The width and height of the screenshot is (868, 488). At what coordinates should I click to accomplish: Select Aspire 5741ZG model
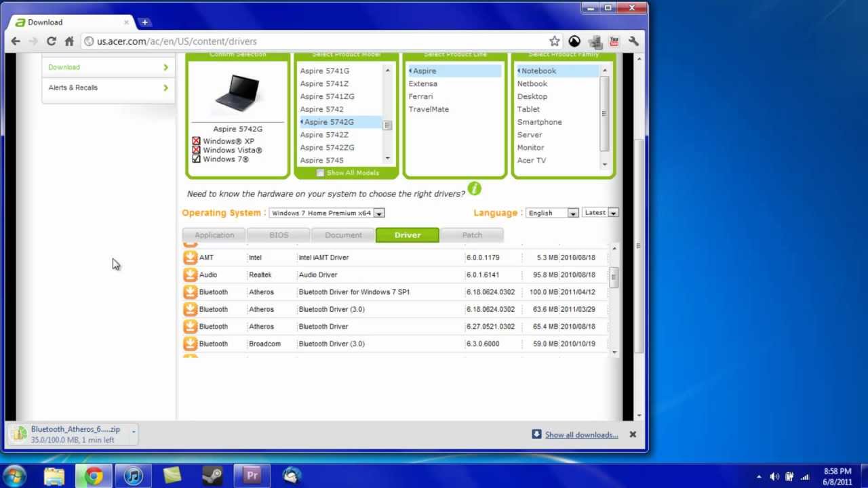coord(327,96)
